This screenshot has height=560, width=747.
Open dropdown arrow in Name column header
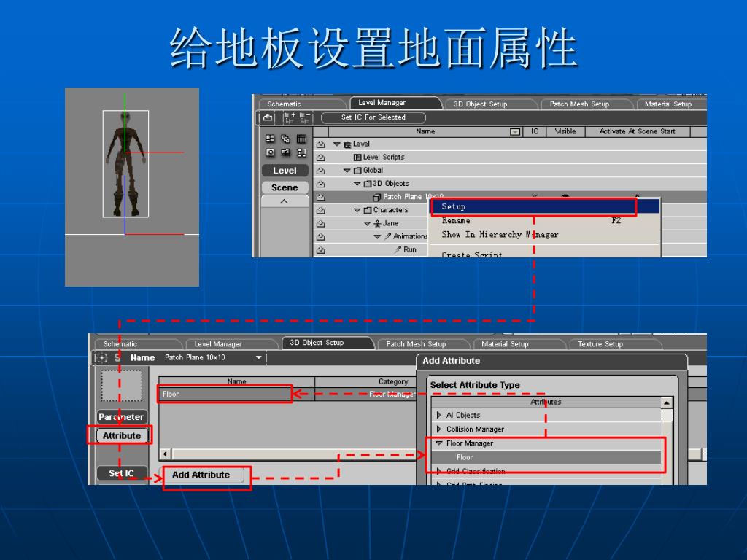click(x=514, y=132)
